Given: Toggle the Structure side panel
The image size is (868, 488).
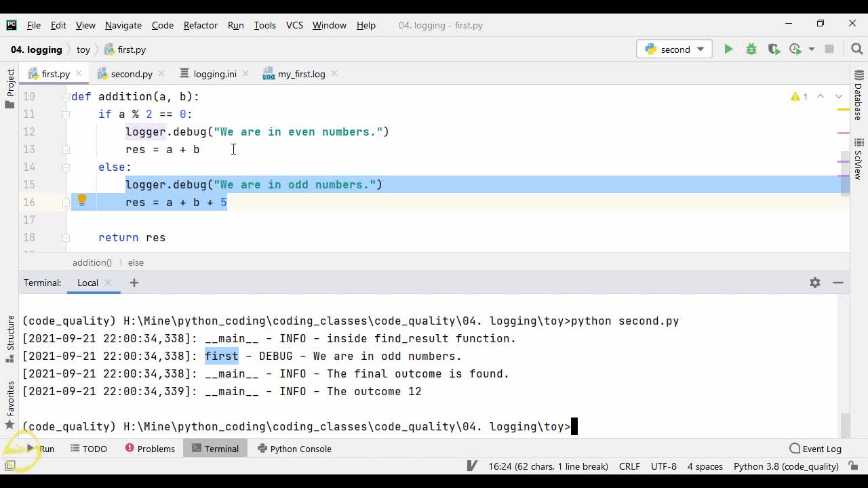Looking at the screenshot, I should (x=10, y=332).
